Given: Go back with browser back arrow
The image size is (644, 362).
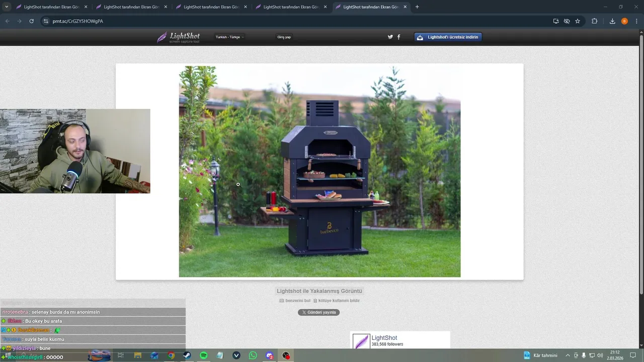Looking at the screenshot, I should pyautogui.click(x=7, y=21).
